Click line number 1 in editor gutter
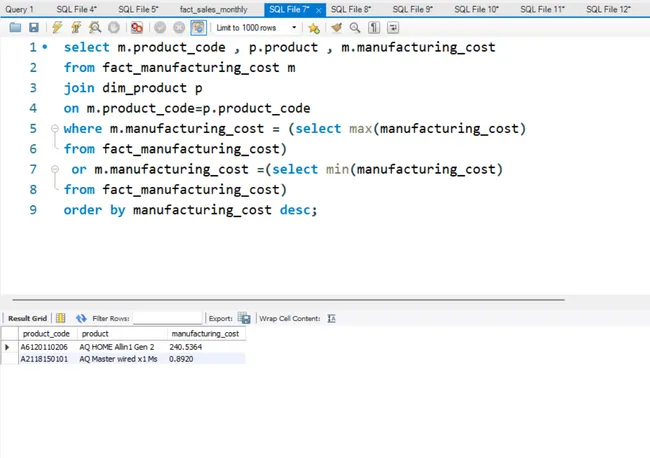The height and width of the screenshot is (458, 650). [x=33, y=47]
